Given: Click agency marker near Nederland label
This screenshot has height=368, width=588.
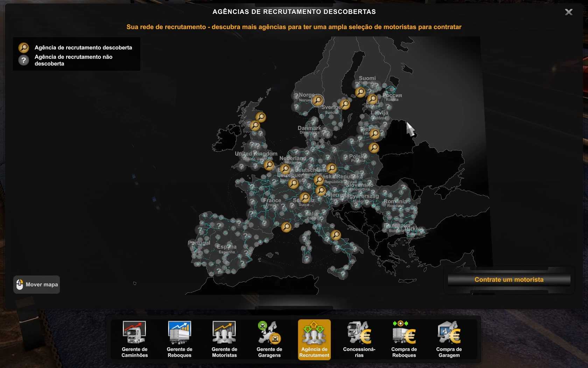Looking at the screenshot, I should [x=285, y=169].
